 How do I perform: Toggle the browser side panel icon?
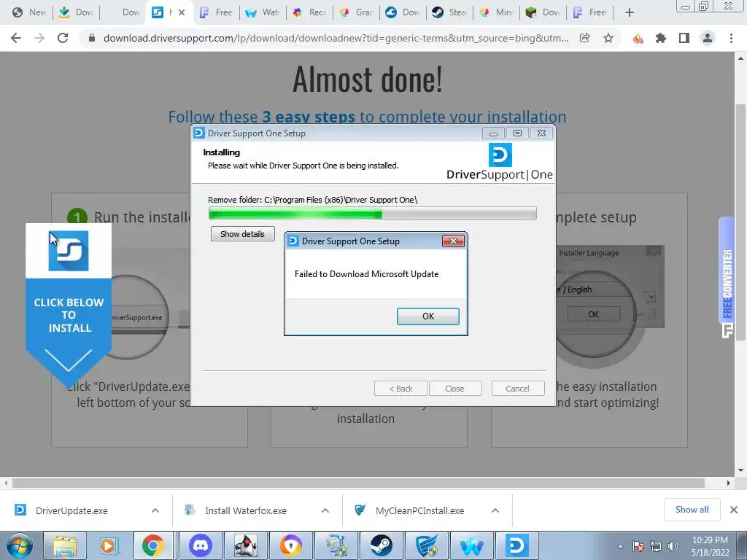tap(684, 38)
